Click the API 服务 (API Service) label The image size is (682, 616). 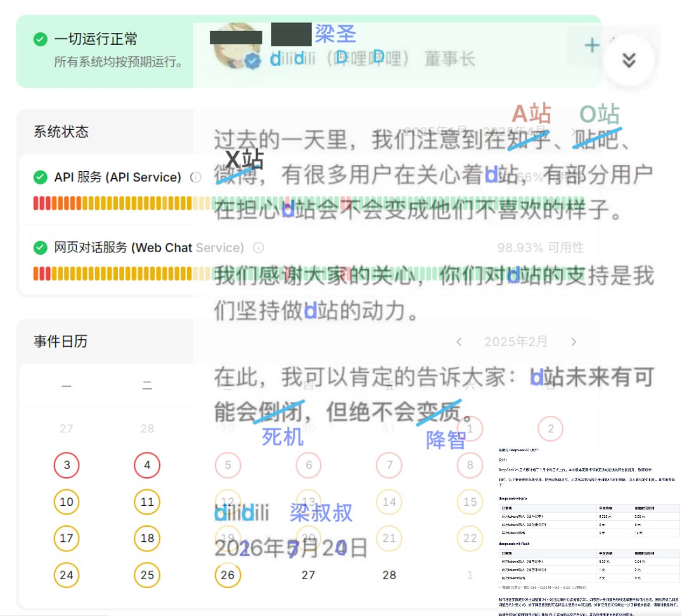(x=117, y=177)
